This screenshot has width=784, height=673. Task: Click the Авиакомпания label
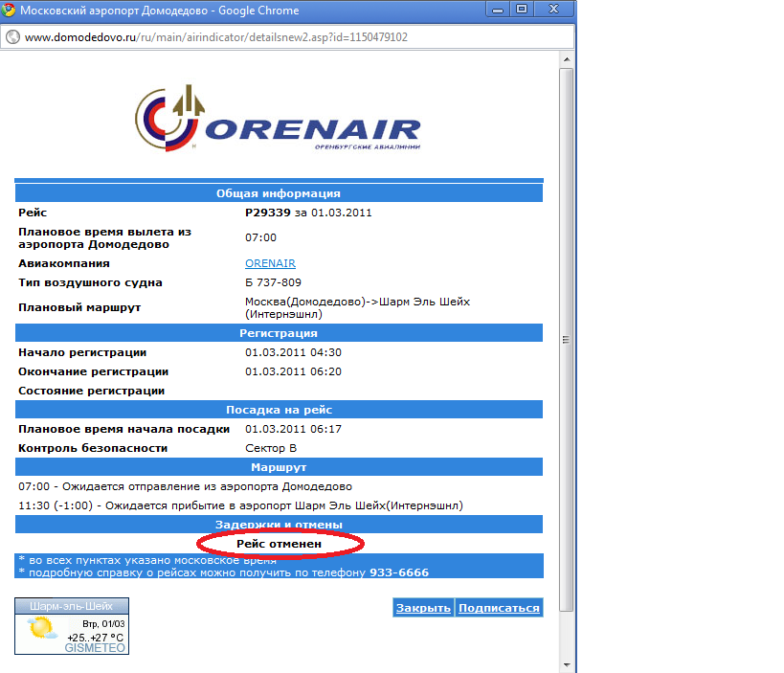[x=64, y=263]
